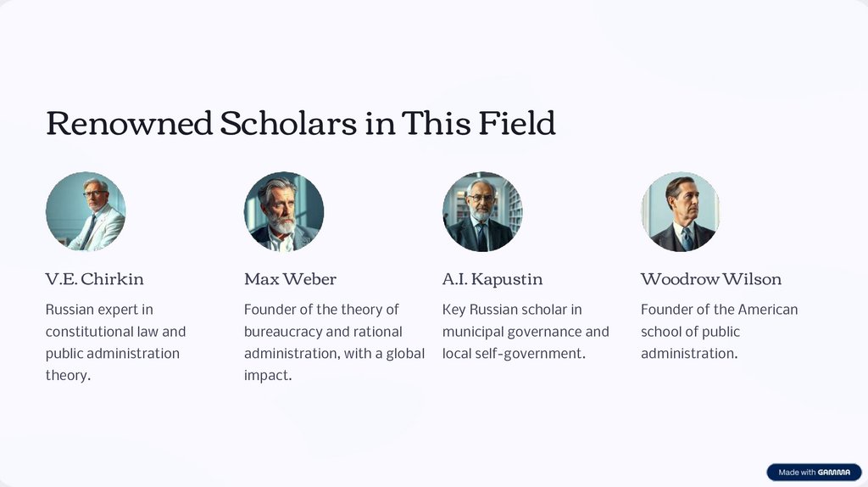Click the description beginning 'Key Russian scholar'
The image size is (868, 487).
pyautogui.click(x=526, y=331)
